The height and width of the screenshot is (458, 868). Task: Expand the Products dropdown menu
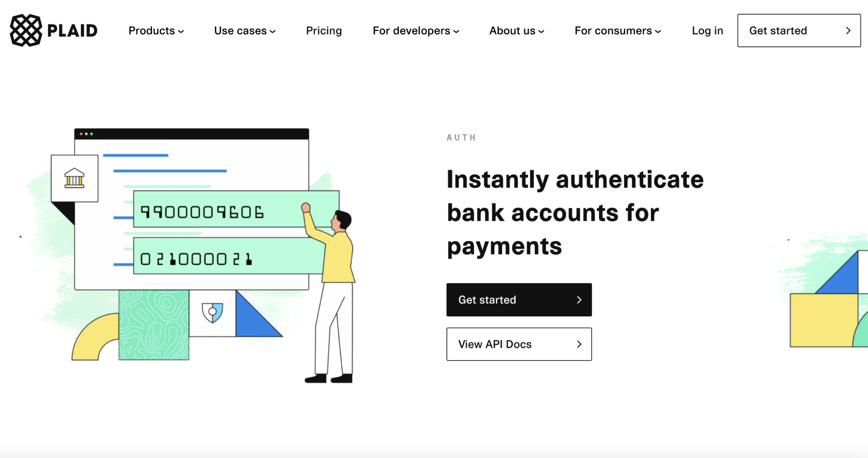click(x=156, y=31)
